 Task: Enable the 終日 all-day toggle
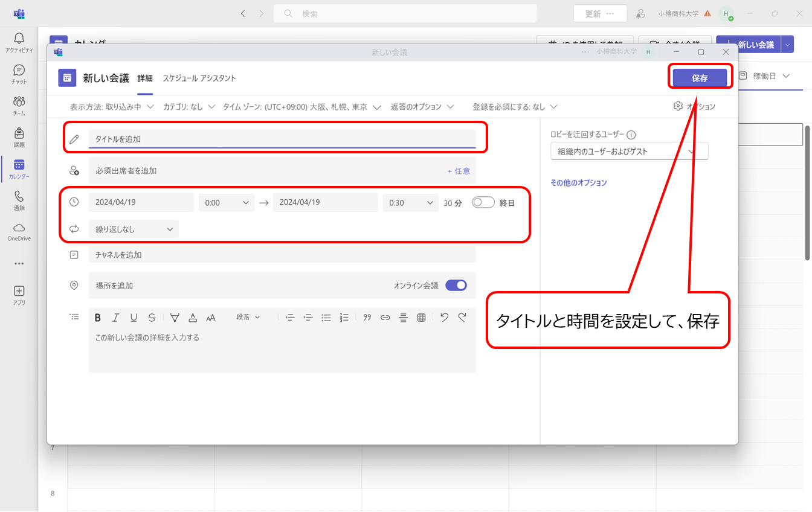[483, 203]
